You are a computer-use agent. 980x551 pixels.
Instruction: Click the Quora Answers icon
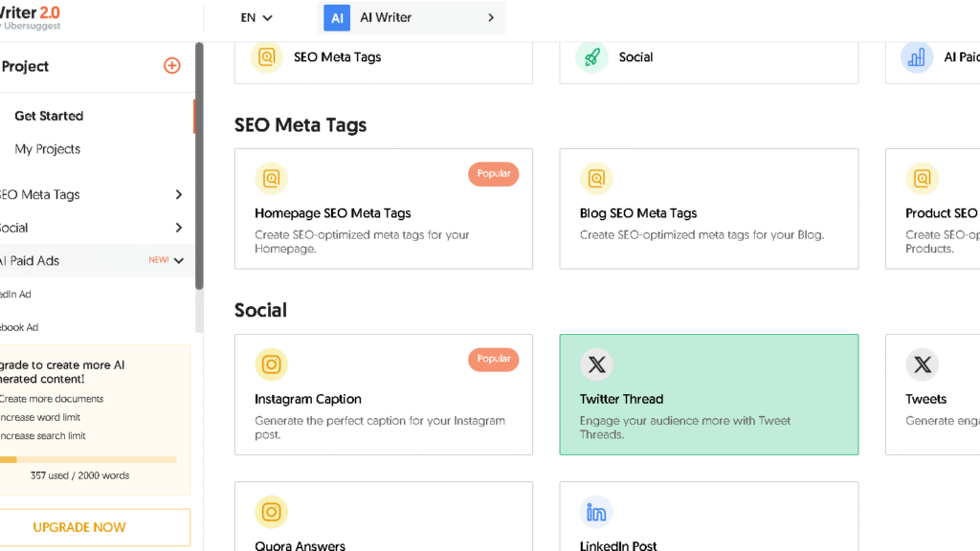coord(271,513)
